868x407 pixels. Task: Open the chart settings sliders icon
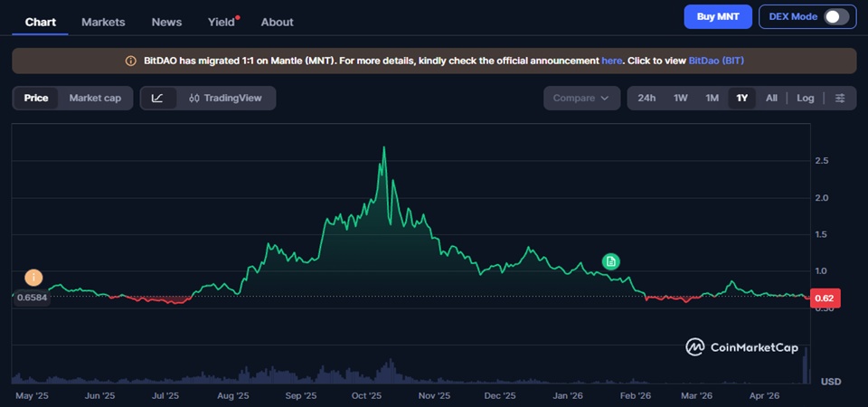pyautogui.click(x=840, y=98)
